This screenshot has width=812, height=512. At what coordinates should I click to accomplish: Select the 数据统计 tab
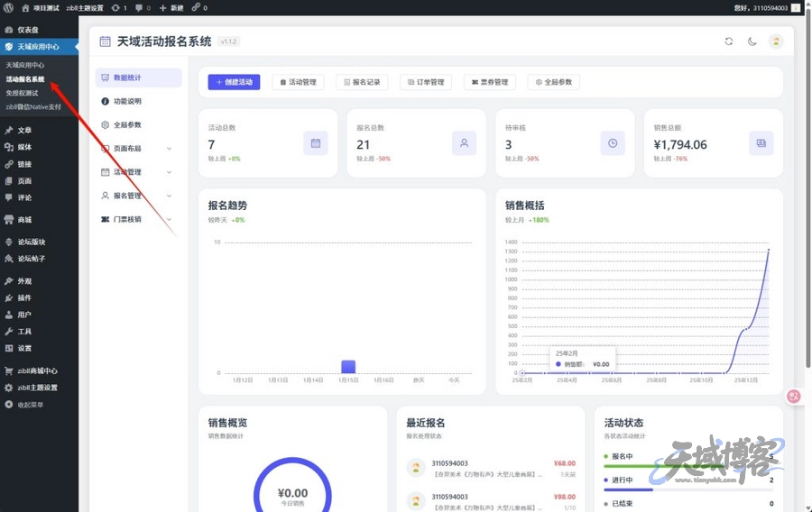tap(138, 78)
